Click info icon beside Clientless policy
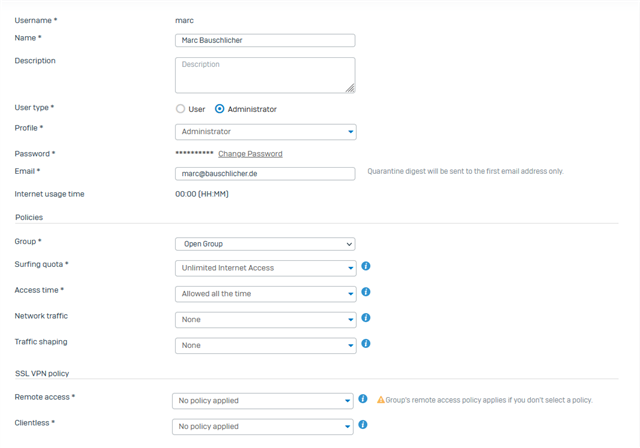640x448 pixels. (363, 425)
